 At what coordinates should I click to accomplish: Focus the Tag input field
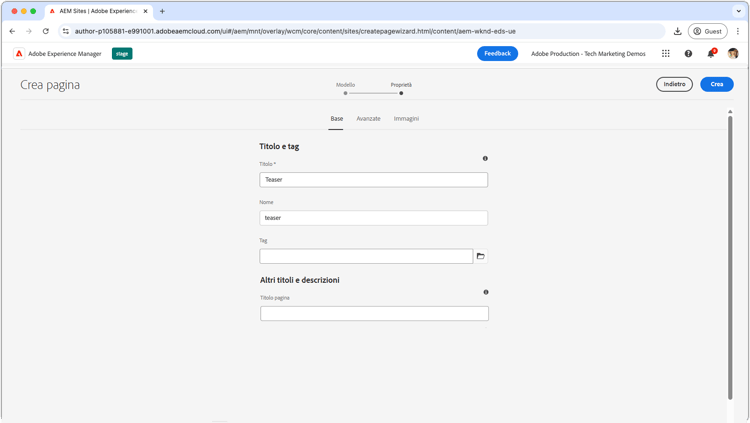pos(366,256)
